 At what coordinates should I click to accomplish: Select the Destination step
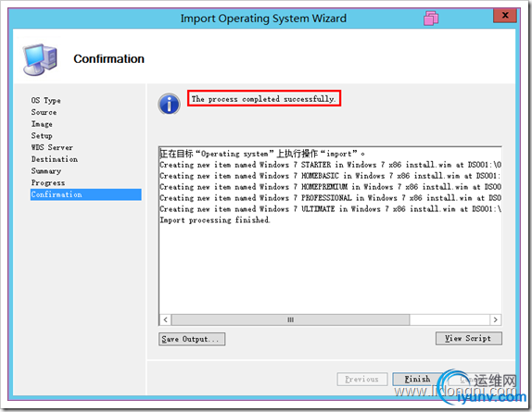[x=55, y=159]
